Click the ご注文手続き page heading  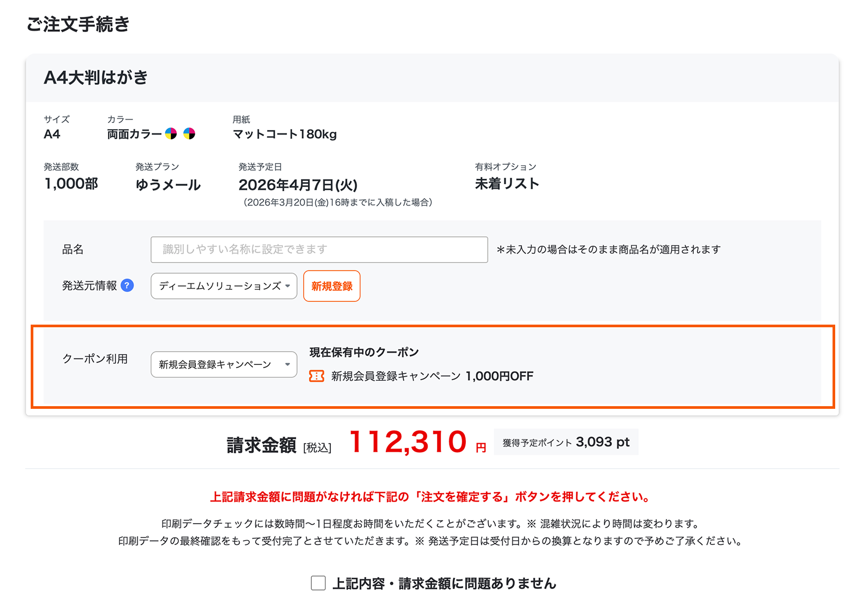click(x=78, y=24)
